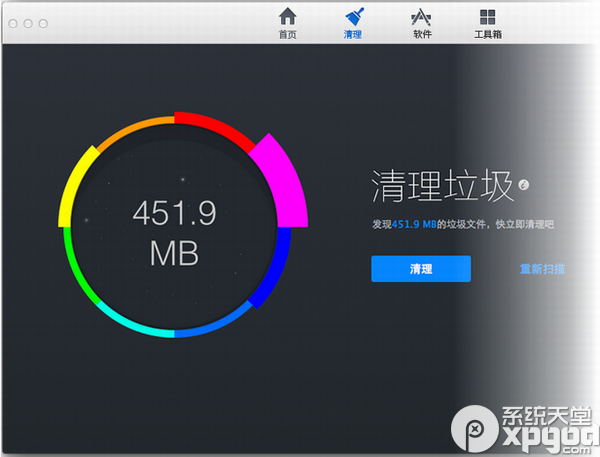Click the 重新扫描 rescan link
The height and width of the screenshot is (457, 600).
pos(542,269)
